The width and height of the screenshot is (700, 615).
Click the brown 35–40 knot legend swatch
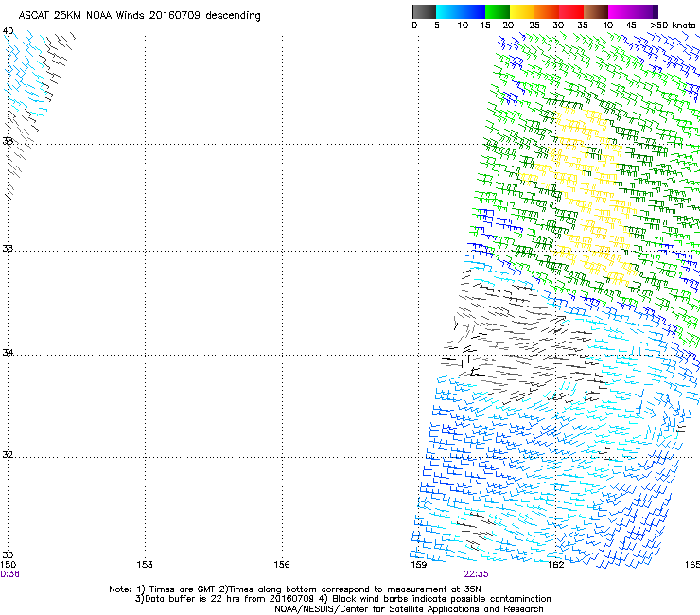tap(596, 11)
